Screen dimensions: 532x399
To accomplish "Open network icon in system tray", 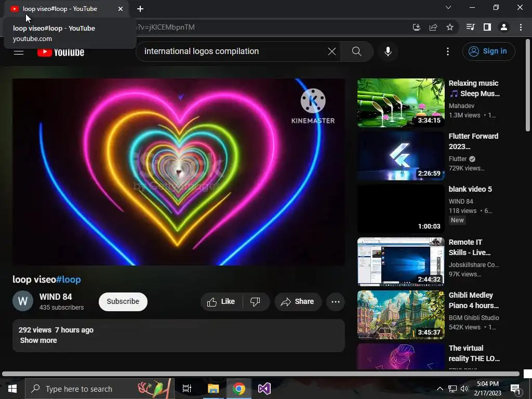I will (x=453, y=389).
